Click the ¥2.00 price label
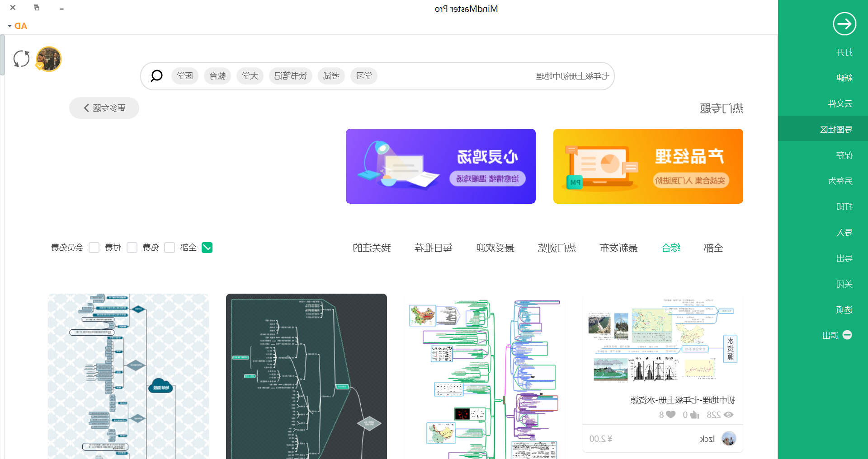 click(x=601, y=439)
